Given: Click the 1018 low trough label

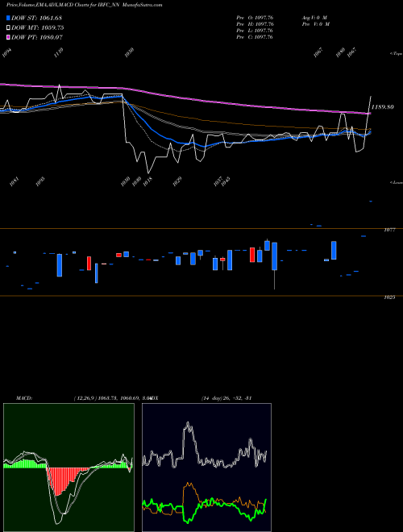Looking at the screenshot, I should pyautogui.click(x=148, y=181).
